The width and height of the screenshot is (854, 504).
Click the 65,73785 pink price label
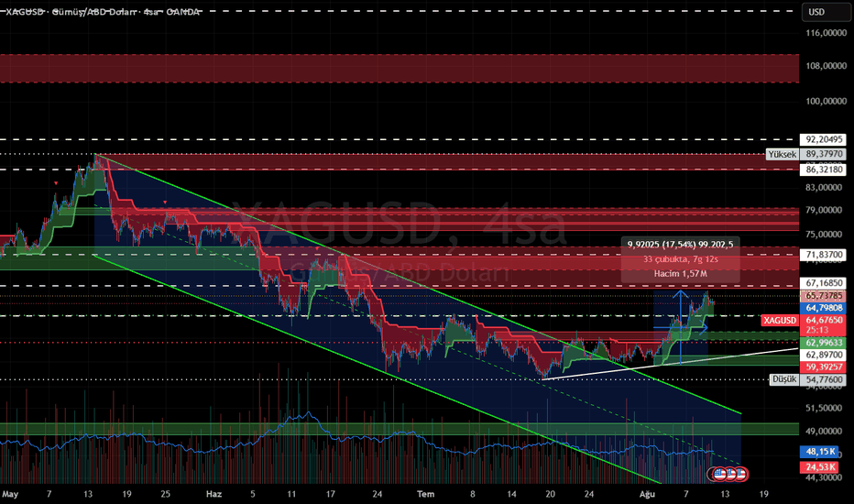pyautogui.click(x=824, y=296)
